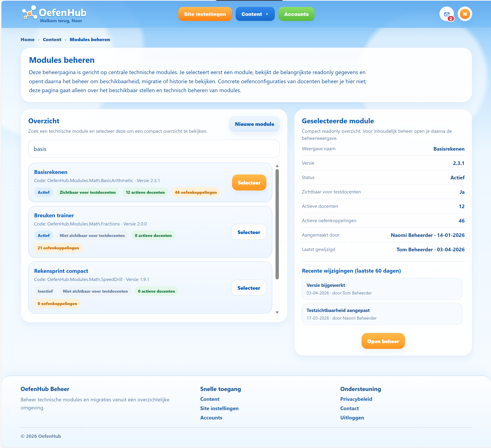Open Site instellingen in top nav
491x448 pixels.
point(205,14)
